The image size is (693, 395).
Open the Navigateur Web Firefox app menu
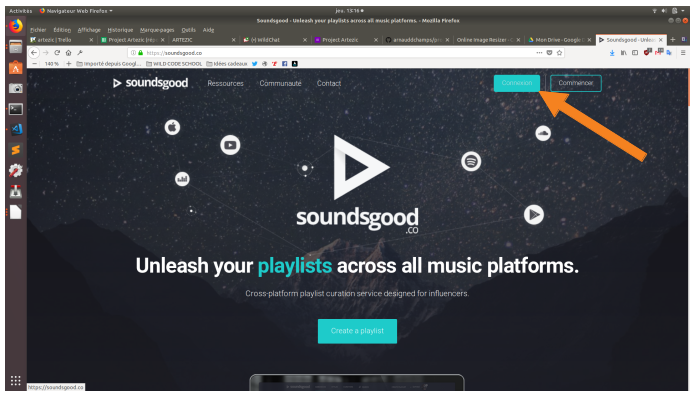click(76, 11)
